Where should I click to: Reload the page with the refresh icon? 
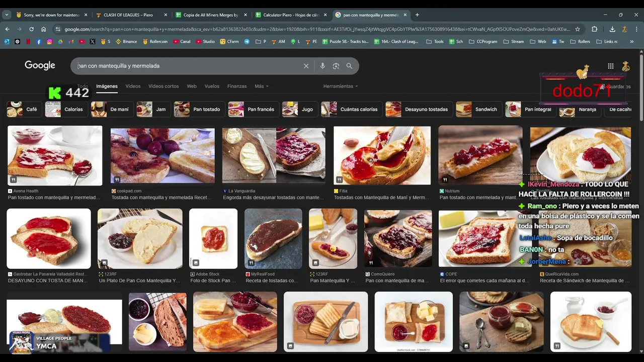(x=31, y=29)
